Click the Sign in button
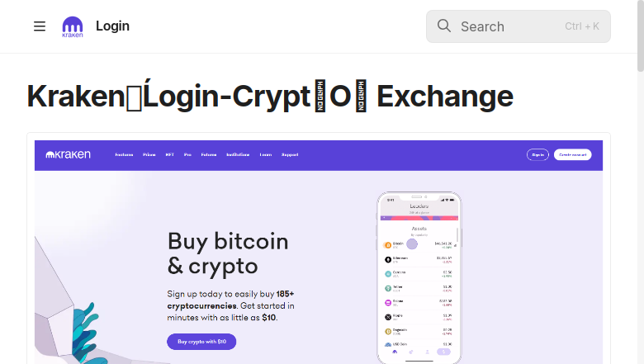644x364 pixels. click(537, 154)
